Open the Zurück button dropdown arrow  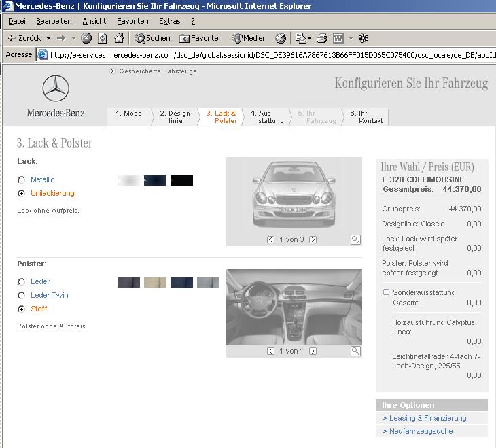point(47,38)
